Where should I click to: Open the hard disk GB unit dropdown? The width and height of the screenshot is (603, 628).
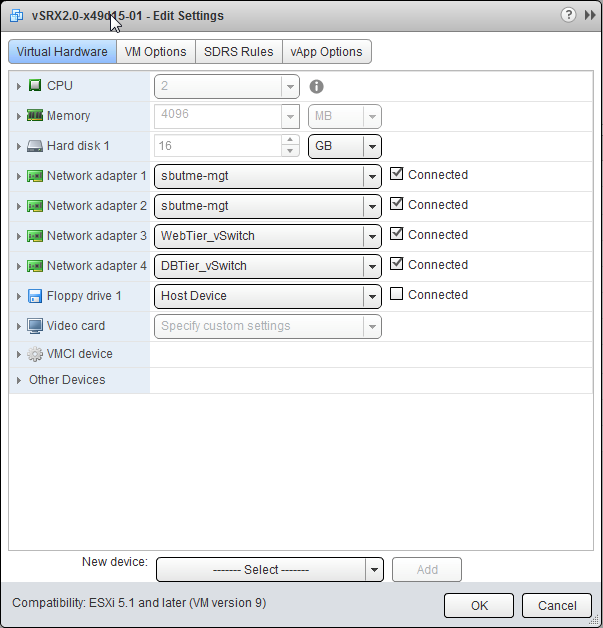coord(345,147)
